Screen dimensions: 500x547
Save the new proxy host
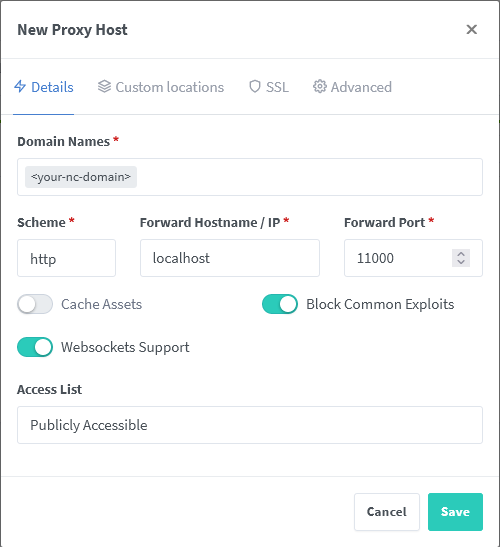coord(455,512)
